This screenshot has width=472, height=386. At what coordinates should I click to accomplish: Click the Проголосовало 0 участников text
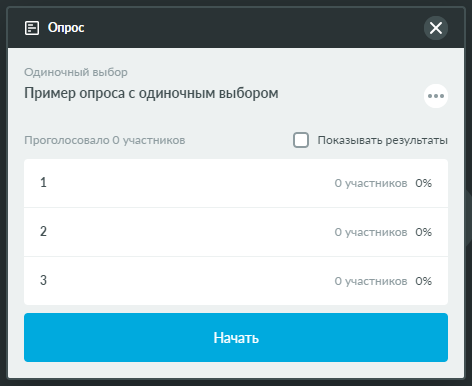coord(105,140)
